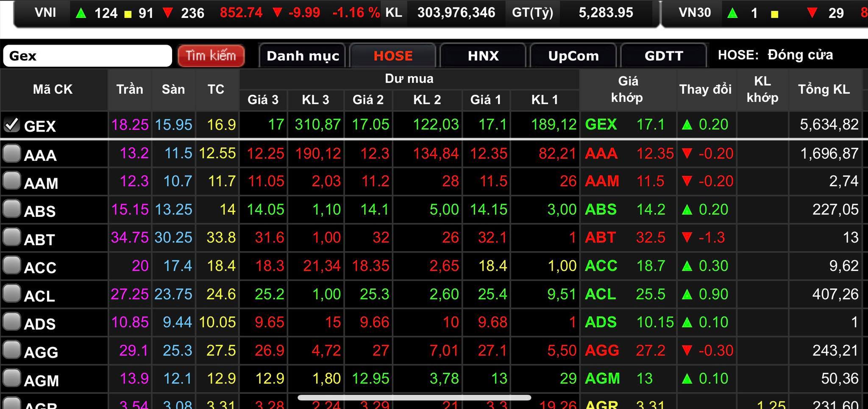
Task: Click the Giá khớp column header
Action: click(628, 90)
